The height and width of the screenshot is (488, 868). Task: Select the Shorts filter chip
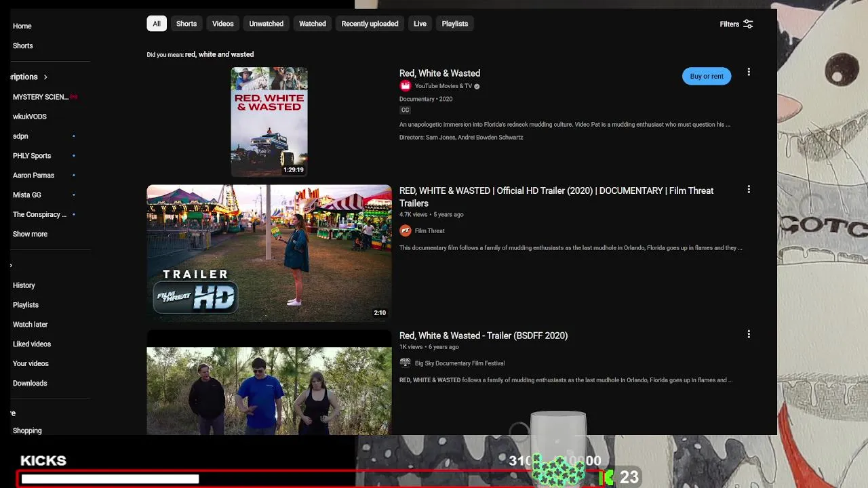(x=186, y=24)
